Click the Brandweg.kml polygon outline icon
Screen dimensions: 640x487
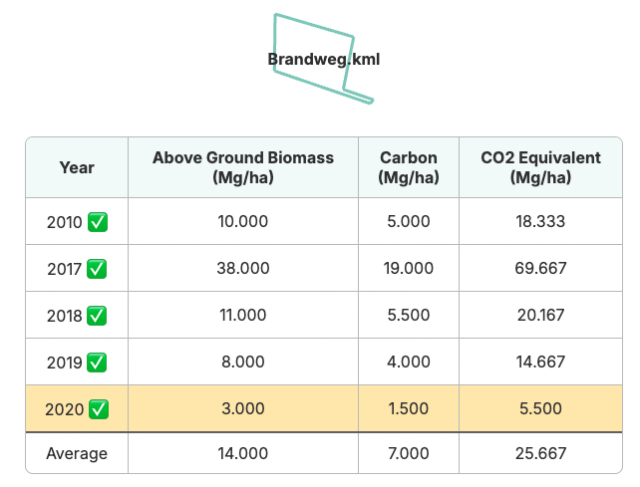(x=322, y=59)
